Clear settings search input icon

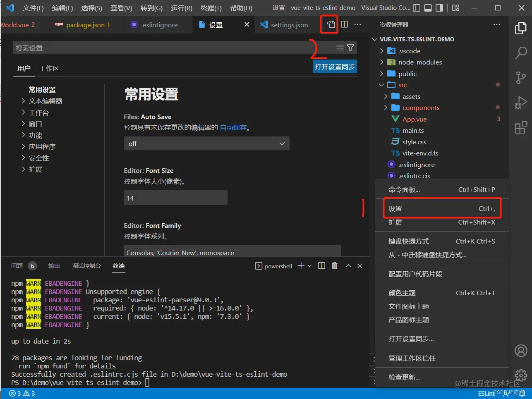340,48
